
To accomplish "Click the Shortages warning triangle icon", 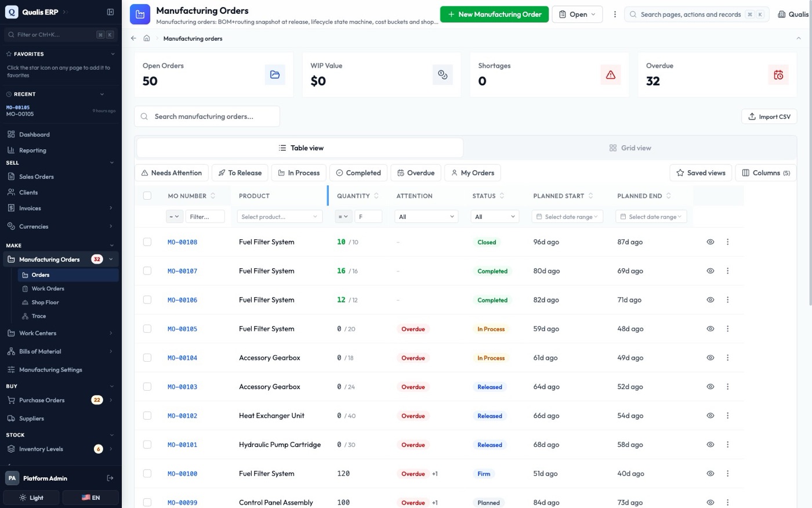I will (611, 75).
